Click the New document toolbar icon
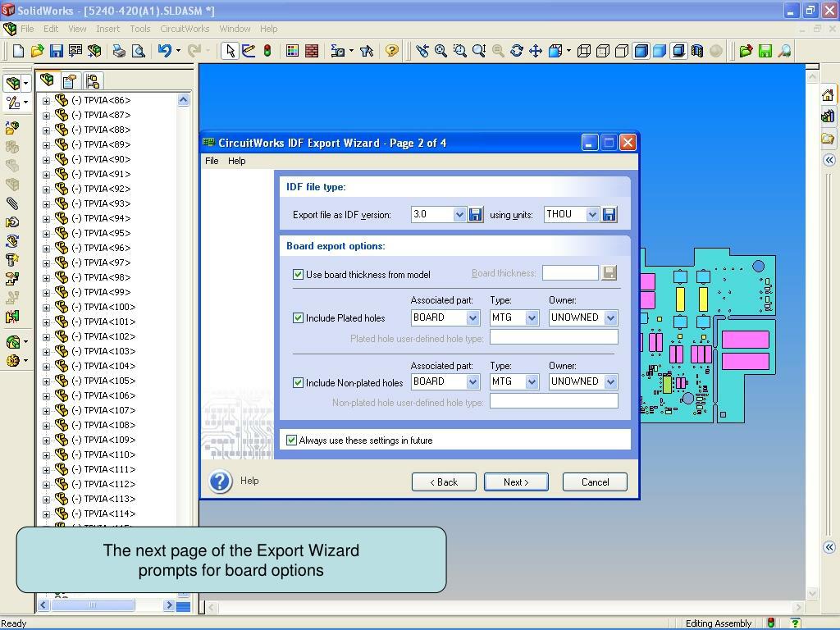Screen dimensions: 840x630 coord(18,51)
